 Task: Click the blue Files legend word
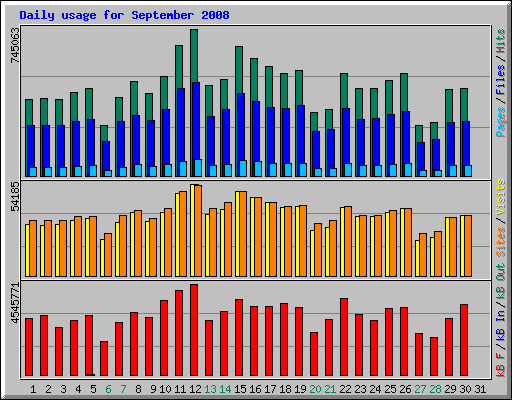pos(501,80)
